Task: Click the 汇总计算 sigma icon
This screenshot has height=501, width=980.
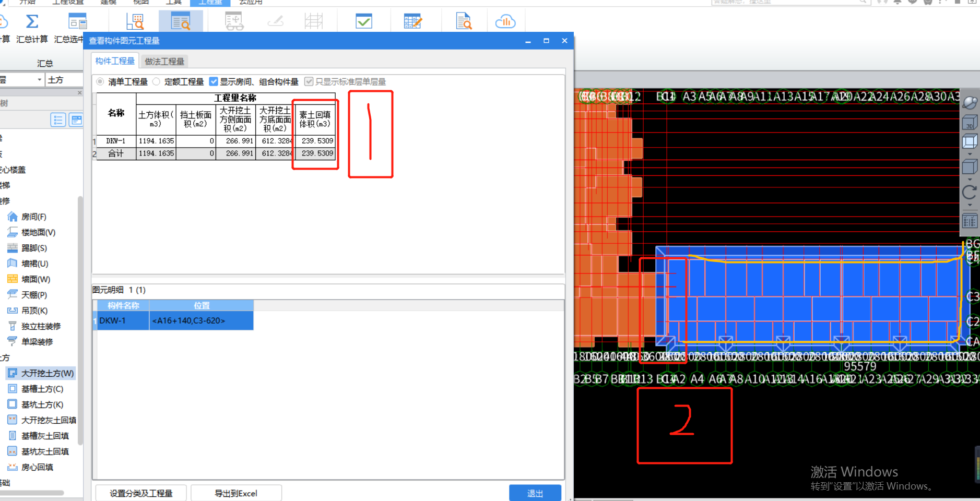Action: (x=32, y=21)
